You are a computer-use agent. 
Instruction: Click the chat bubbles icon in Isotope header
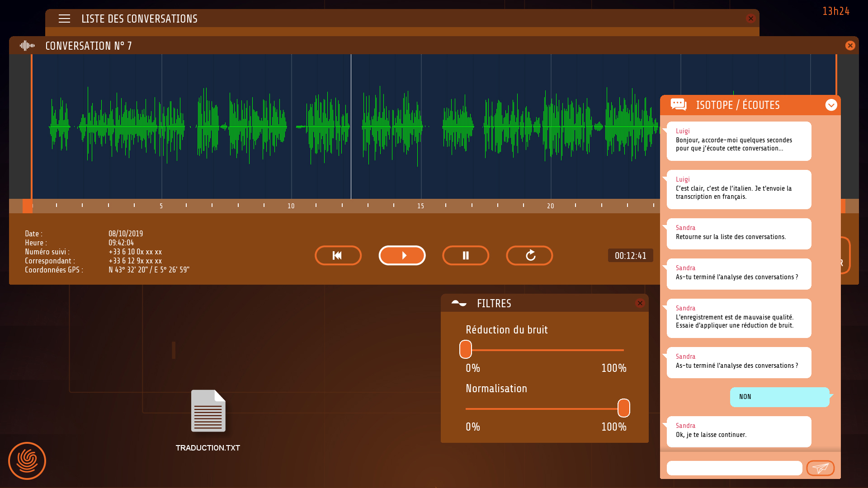pyautogui.click(x=679, y=105)
